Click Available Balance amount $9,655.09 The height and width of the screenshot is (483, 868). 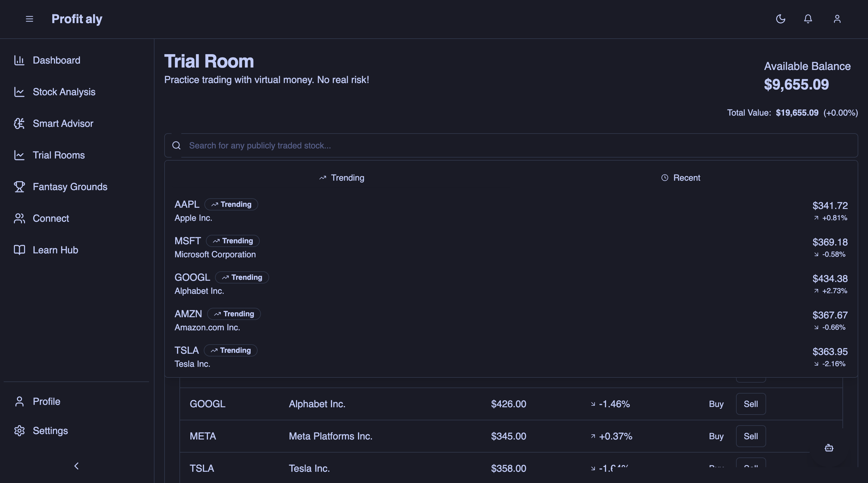[796, 84]
